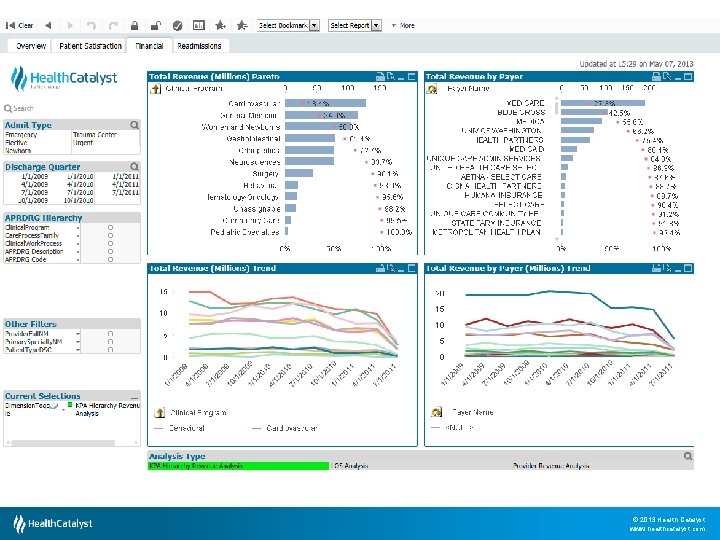Image resolution: width=720 pixels, height=540 pixels.
Task: Open the Select Report dropdown
Action: 354,25
